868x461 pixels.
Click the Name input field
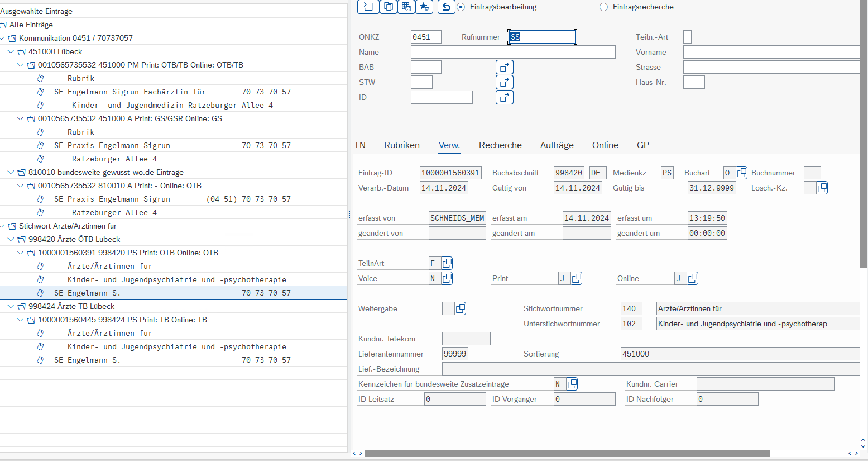point(513,52)
